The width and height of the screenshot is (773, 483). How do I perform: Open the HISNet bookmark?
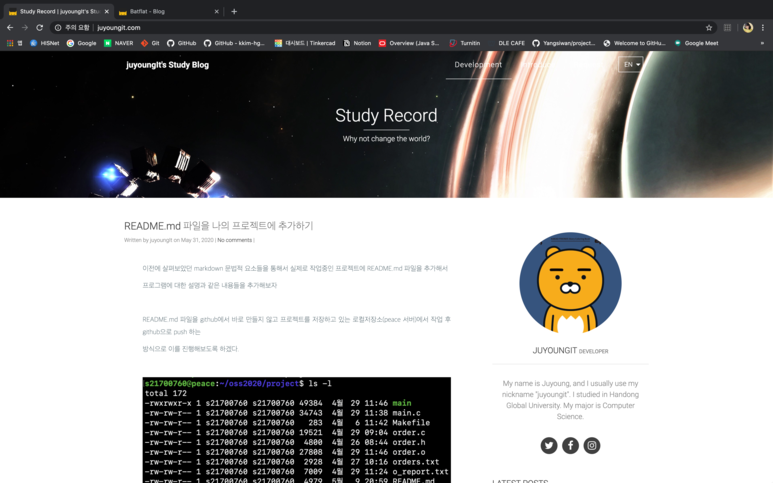[x=44, y=43]
